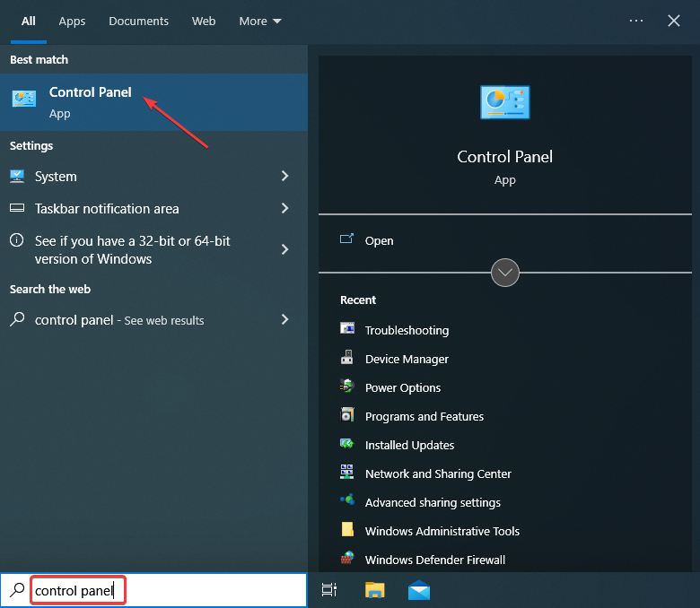Click the Windows Administrative Tools folder icon
The height and width of the screenshot is (608, 700).
point(347,529)
